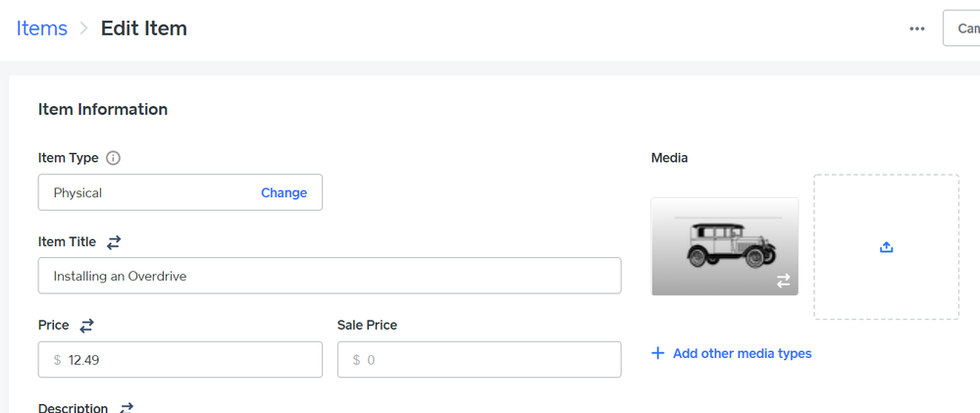This screenshot has width=980, height=413.
Task: Click the sync icon next to Price
Action: 86,326
